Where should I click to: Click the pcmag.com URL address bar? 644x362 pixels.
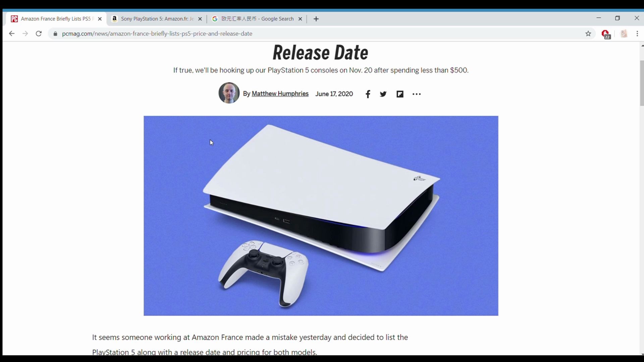click(157, 33)
